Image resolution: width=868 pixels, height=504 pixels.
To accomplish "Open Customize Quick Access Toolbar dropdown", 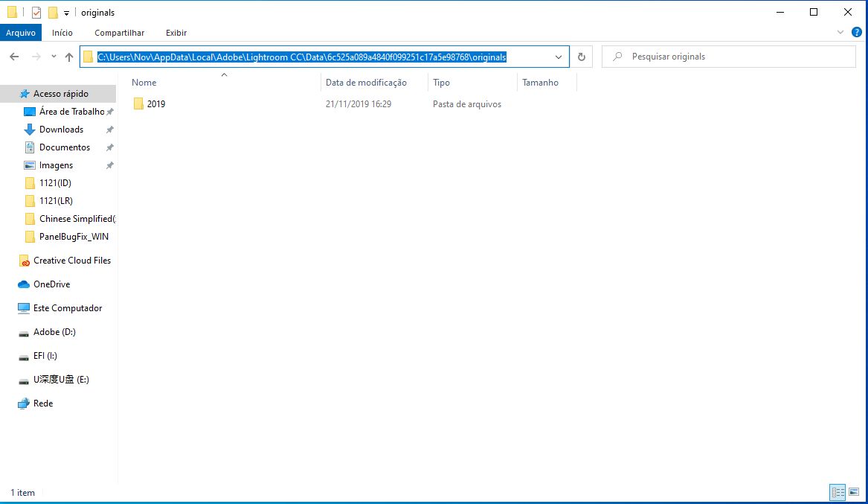I will 66,13.
